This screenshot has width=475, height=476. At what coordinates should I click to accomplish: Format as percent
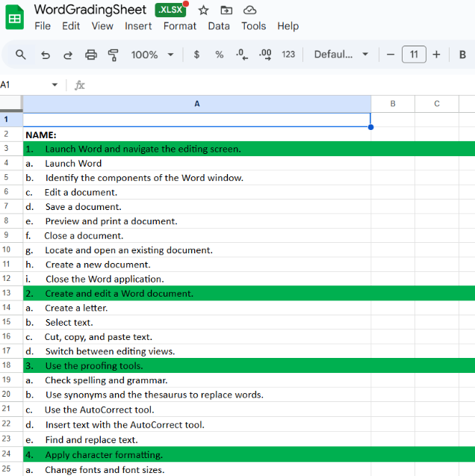tap(219, 55)
